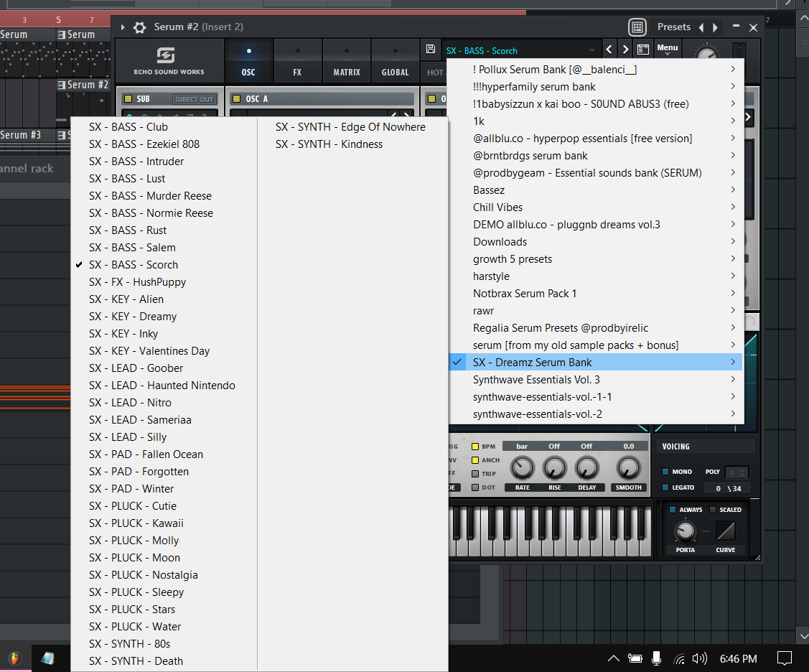The width and height of the screenshot is (809, 672).
Task: Toggle SUB Direct Out button
Action: coord(194,99)
